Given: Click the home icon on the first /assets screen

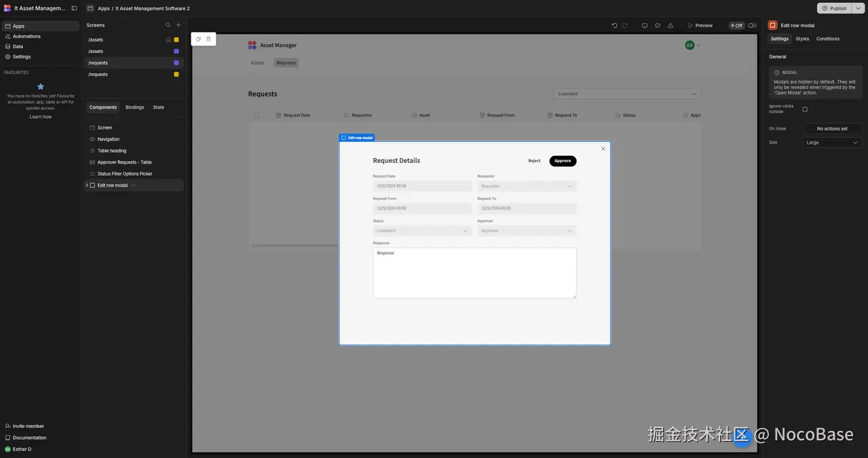Looking at the screenshot, I should coord(168,40).
